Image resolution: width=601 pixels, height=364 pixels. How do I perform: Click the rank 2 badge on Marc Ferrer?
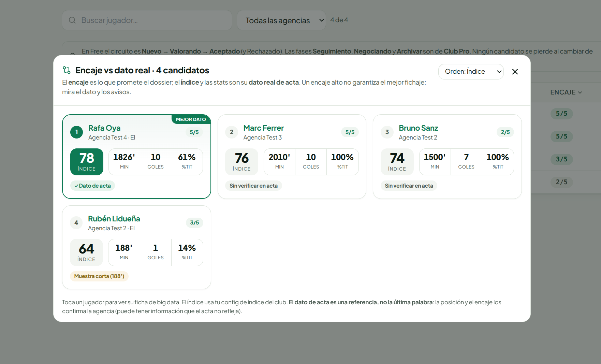click(x=232, y=132)
